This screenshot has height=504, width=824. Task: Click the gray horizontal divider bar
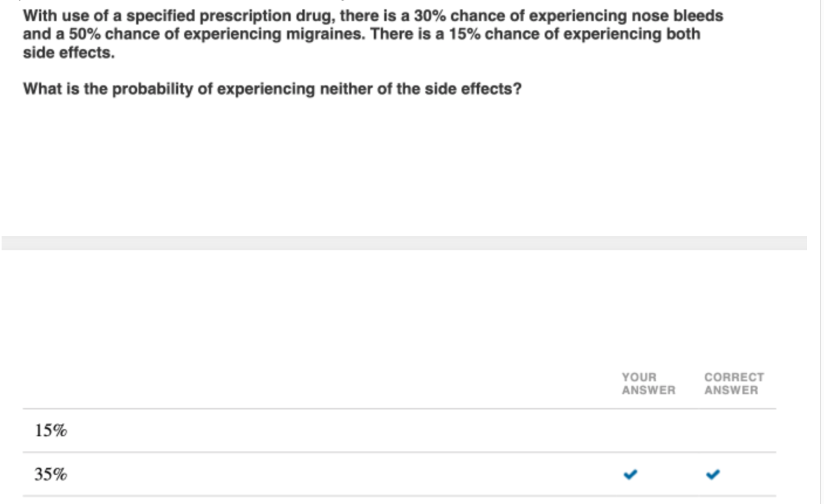pos(404,243)
